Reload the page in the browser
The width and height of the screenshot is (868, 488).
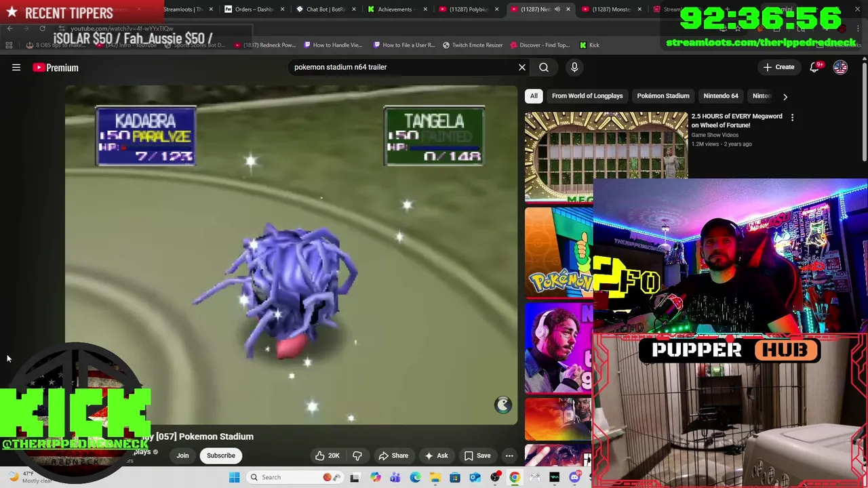[x=42, y=28]
